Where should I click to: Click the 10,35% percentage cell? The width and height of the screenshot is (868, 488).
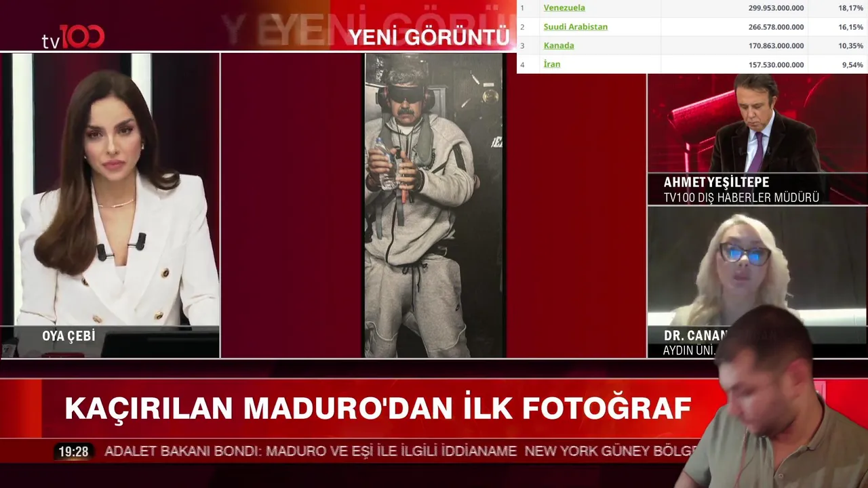pyautogui.click(x=851, y=46)
